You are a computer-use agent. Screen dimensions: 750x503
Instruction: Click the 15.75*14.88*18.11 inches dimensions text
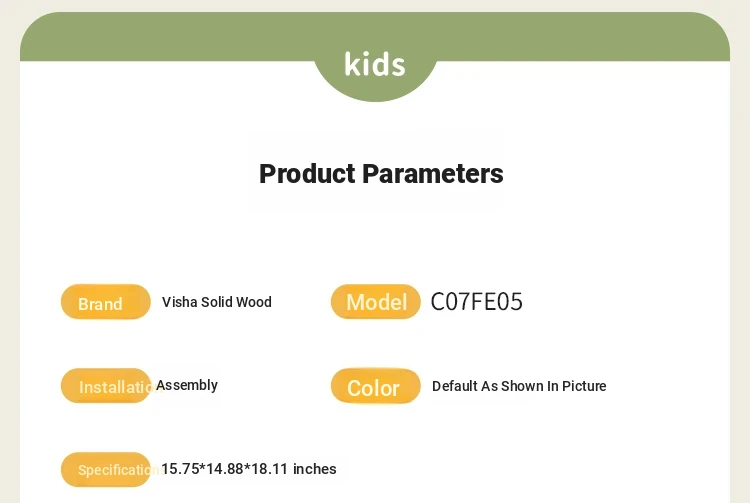[x=249, y=469]
